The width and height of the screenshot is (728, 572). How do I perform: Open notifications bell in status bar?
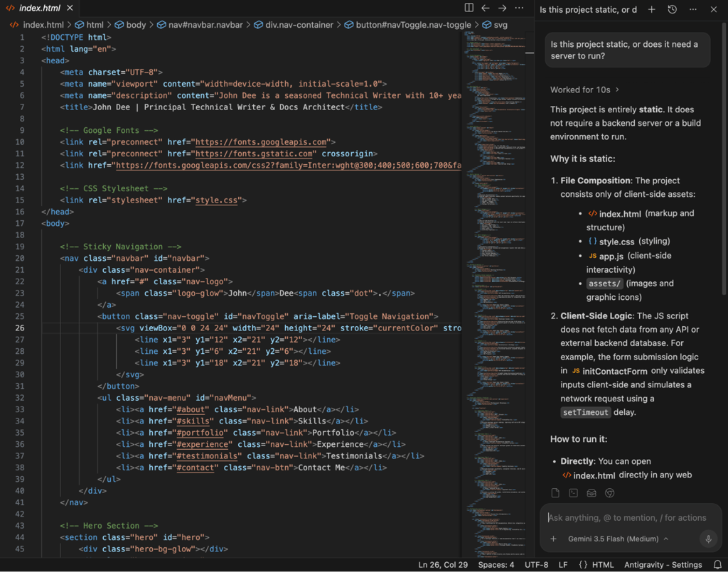click(718, 565)
